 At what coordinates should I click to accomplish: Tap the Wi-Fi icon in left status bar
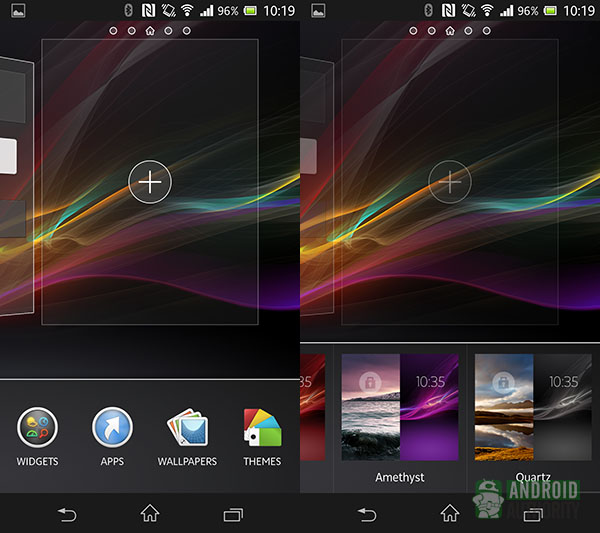click(188, 10)
